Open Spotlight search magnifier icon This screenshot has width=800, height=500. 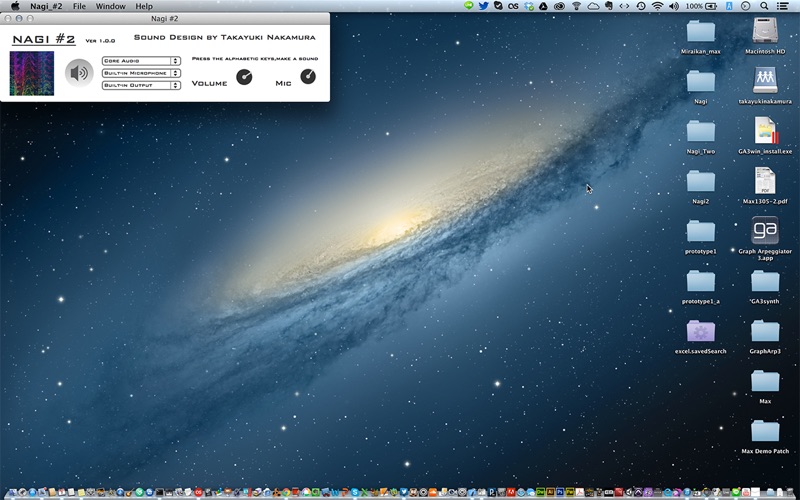764,6
